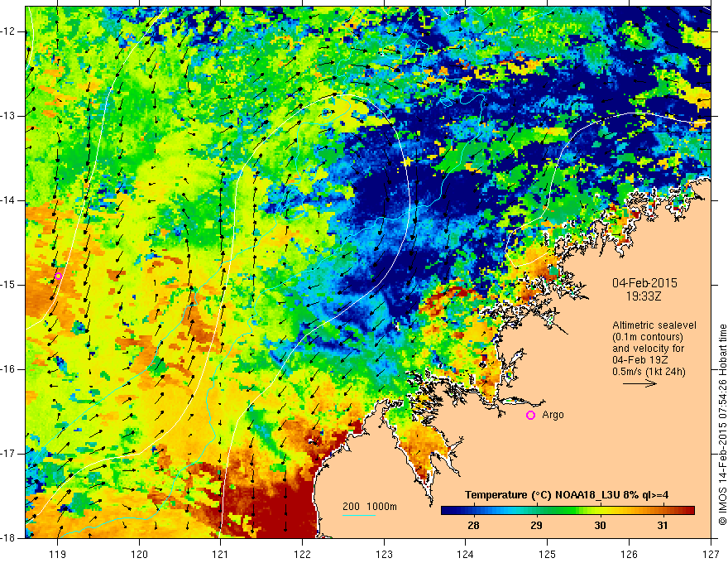Screen dimensions: 728x563
Task: Click the latitude axis label '-18'
Action: [8, 538]
